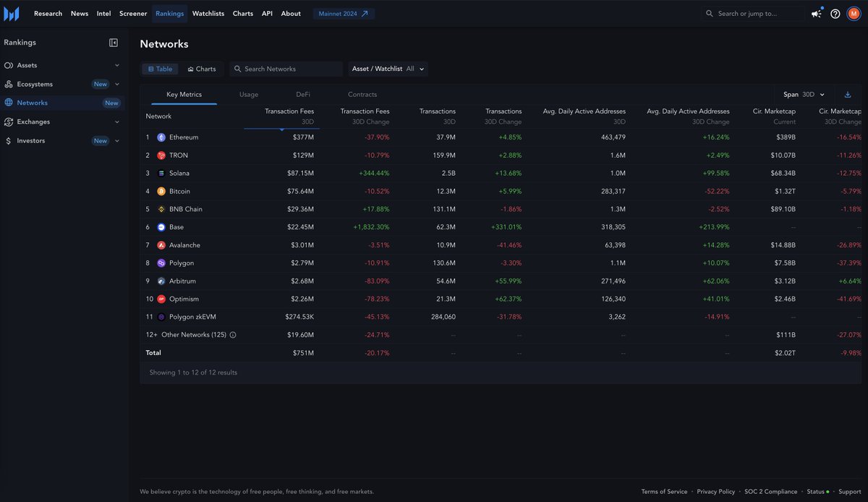Click the Arbitrum network icon
868x502 pixels.
pyautogui.click(x=161, y=281)
